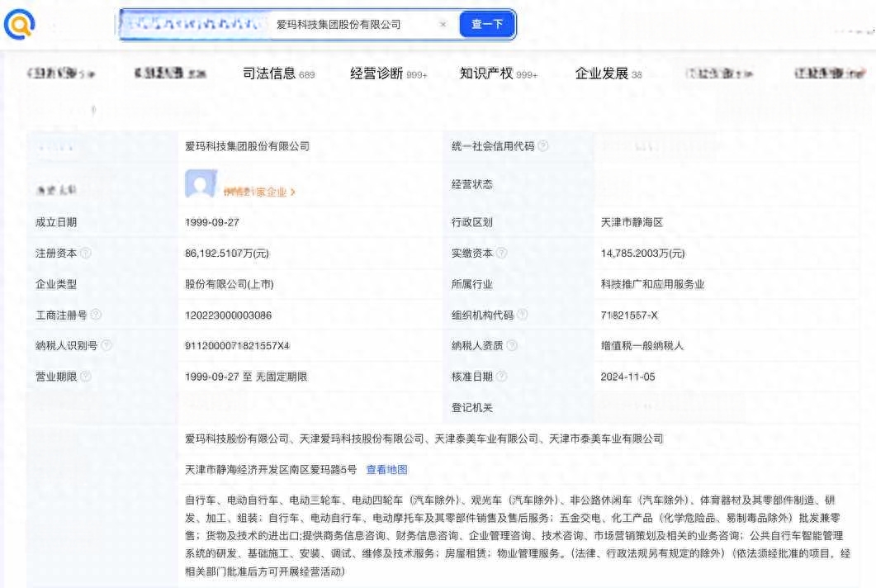Click the help icon beside 纳税人资质
Viewport: 876px width, 588px height.
(512, 345)
